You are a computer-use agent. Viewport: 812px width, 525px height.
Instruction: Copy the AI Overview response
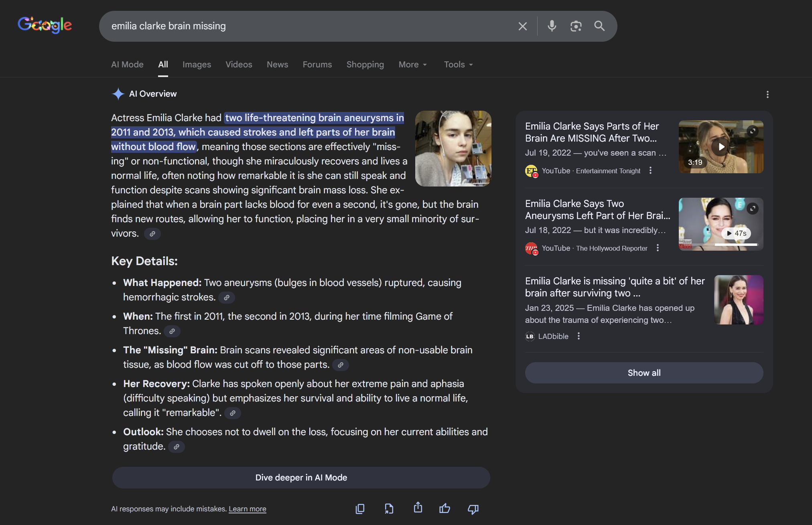coord(360,509)
